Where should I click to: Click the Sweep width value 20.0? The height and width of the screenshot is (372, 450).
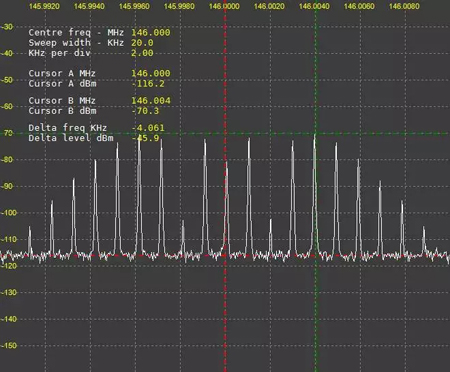click(x=142, y=43)
